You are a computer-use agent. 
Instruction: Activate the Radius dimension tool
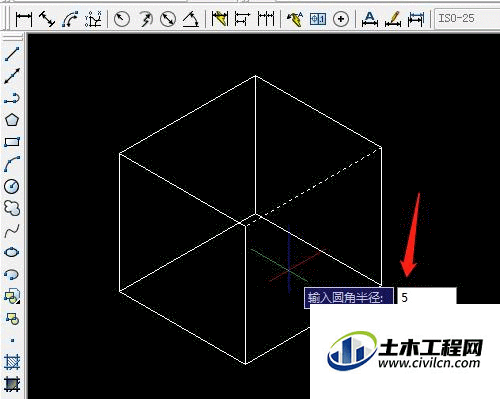(122, 19)
